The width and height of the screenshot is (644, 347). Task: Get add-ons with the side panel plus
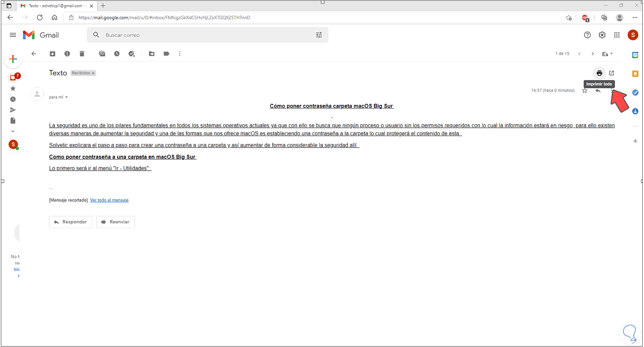click(x=635, y=141)
